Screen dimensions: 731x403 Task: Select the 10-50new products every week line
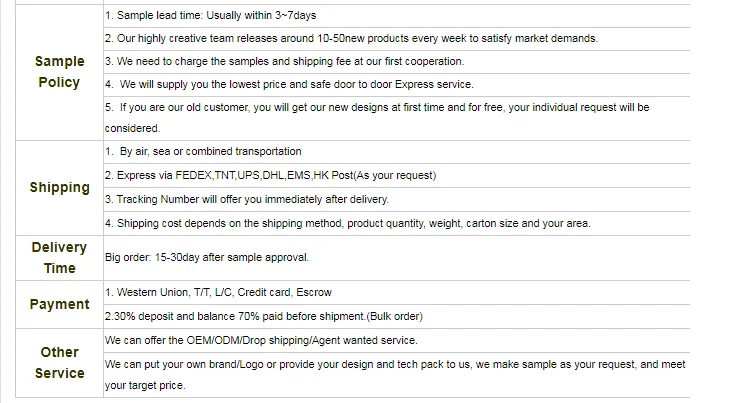(x=351, y=38)
